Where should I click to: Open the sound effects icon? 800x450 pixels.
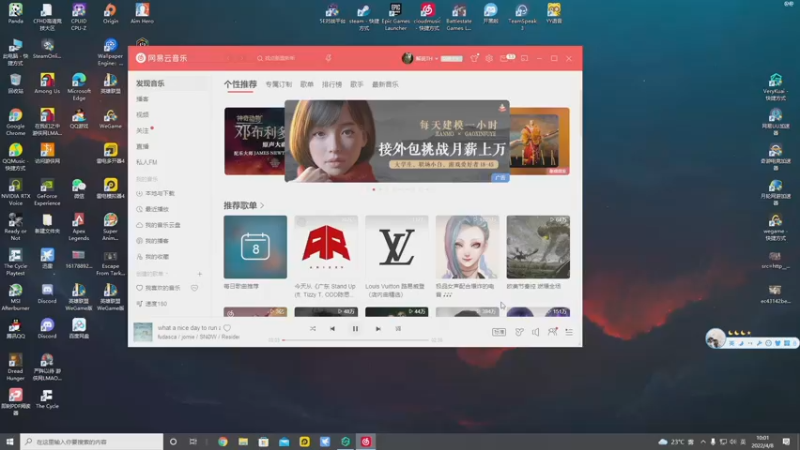point(519,332)
